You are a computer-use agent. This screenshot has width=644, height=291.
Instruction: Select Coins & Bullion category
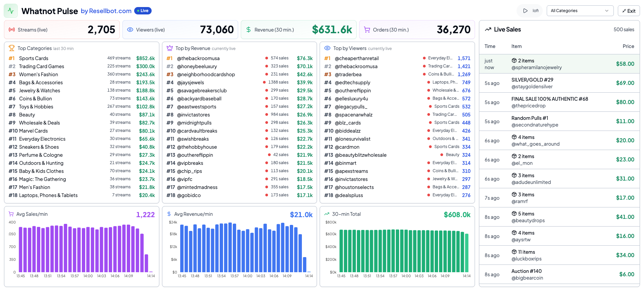(82, 98)
